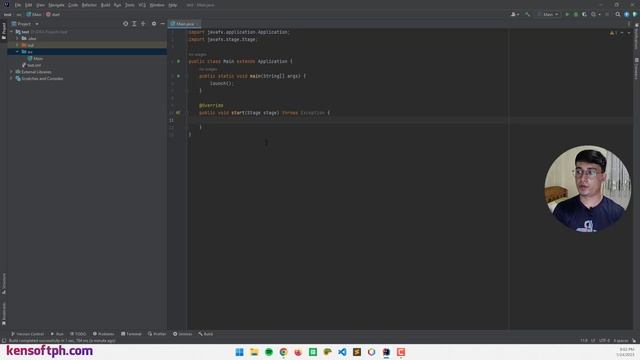The image size is (640, 360).
Task: Open the Problems tool window
Action: [104, 334]
